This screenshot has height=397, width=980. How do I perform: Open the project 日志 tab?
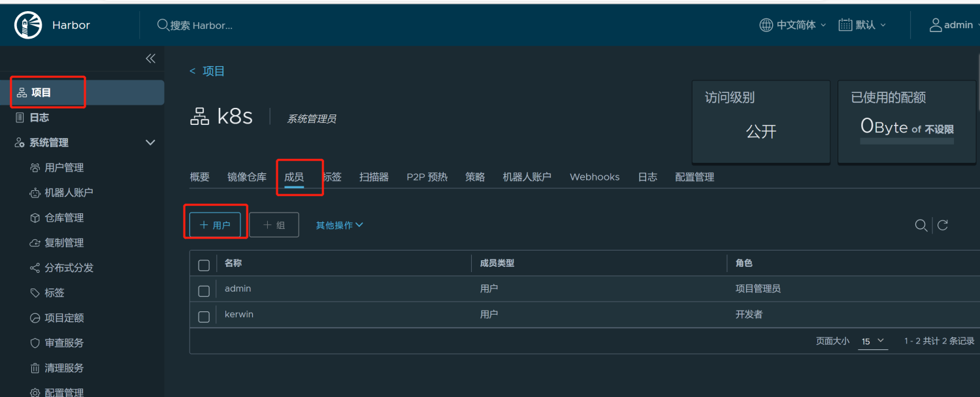(x=647, y=177)
